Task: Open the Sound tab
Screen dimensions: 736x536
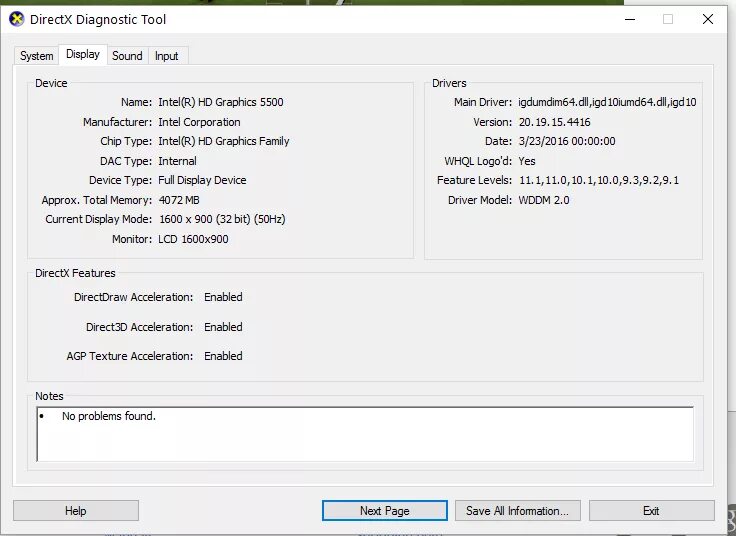Action: pos(127,56)
